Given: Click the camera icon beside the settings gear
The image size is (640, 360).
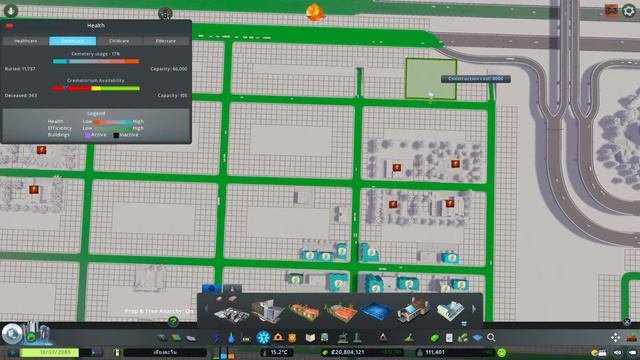Looking at the screenshot, I should (611, 11).
